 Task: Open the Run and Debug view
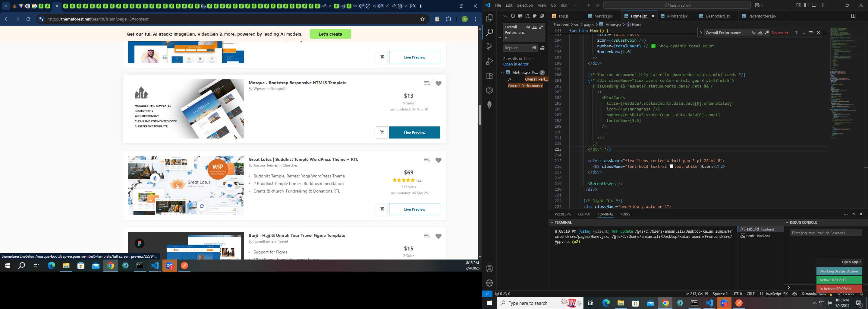point(489,61)
